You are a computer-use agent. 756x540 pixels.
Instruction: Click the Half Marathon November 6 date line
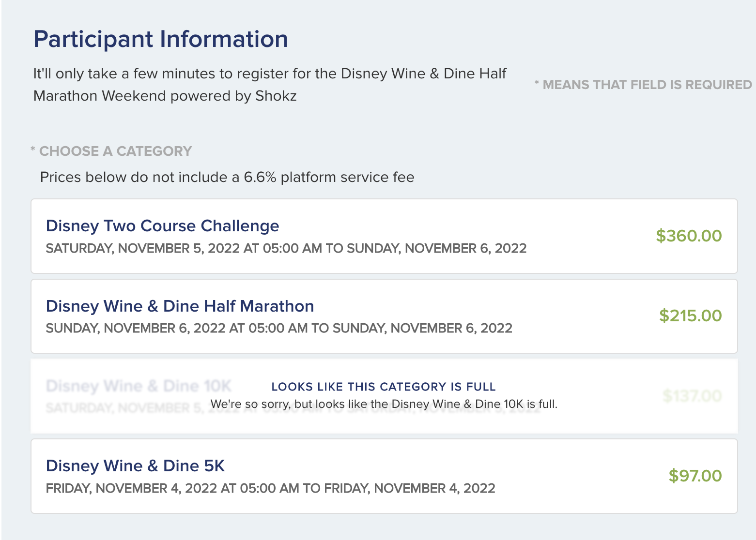(278, 328)
